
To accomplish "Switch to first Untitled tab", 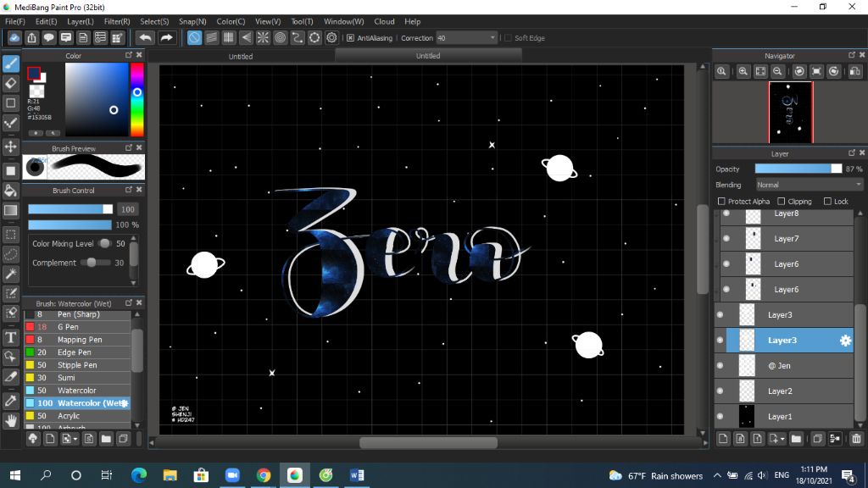I will [x=241, y=56].
